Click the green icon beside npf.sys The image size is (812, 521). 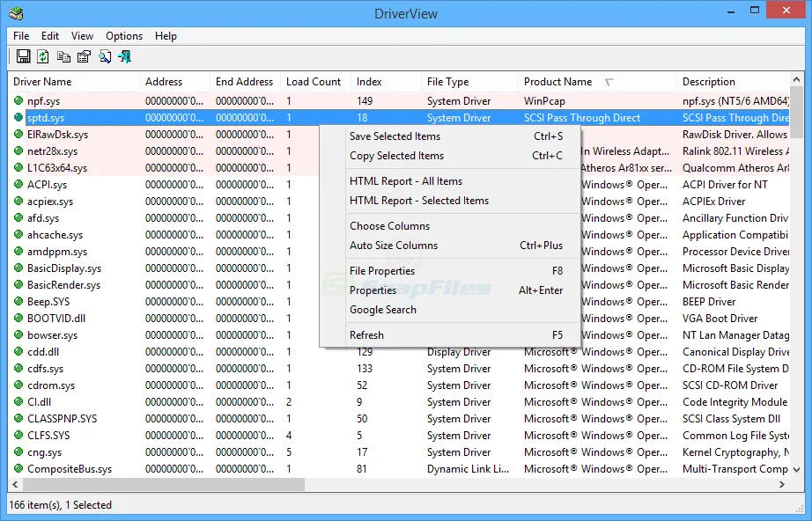click(x=18, y=100)
